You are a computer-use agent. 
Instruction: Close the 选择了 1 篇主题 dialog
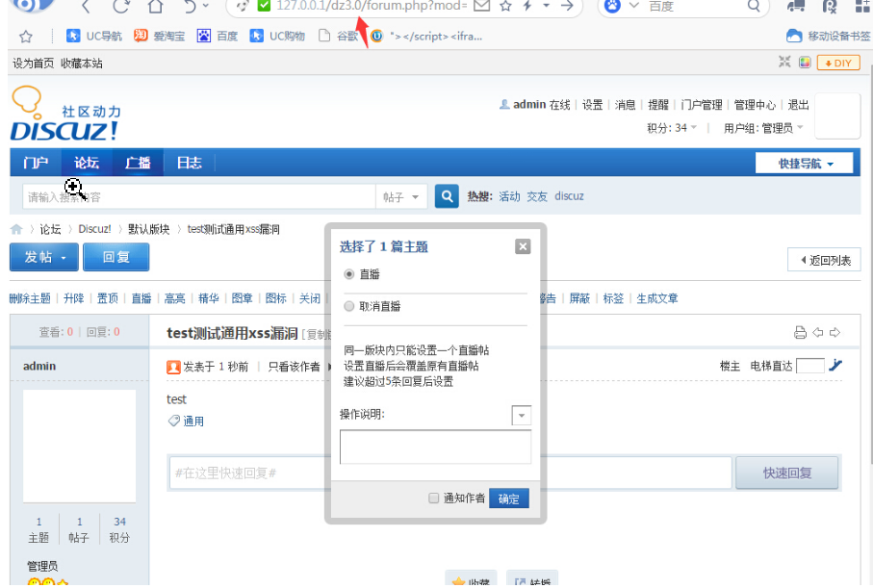click(x=523, y=246)
